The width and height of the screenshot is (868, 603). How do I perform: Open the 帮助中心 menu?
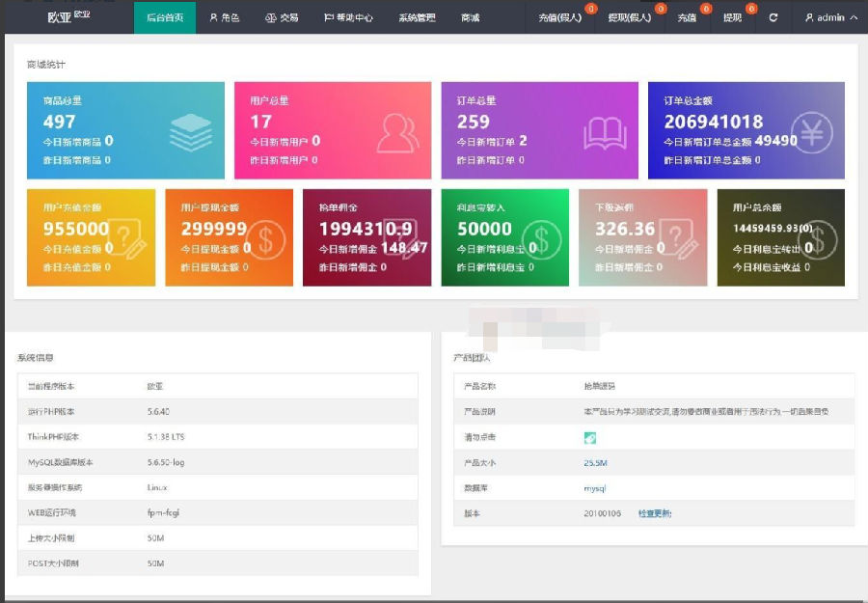coord(348,17)
